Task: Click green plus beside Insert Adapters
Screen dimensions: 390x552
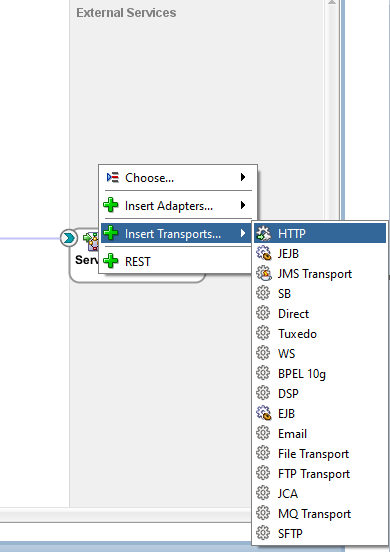Action: click(111, 205)
